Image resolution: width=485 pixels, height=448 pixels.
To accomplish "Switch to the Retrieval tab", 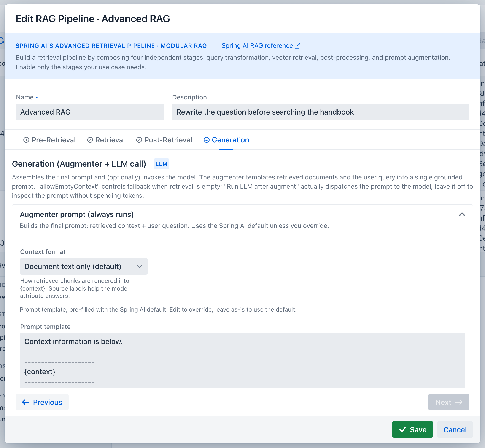I will [106, 140].
